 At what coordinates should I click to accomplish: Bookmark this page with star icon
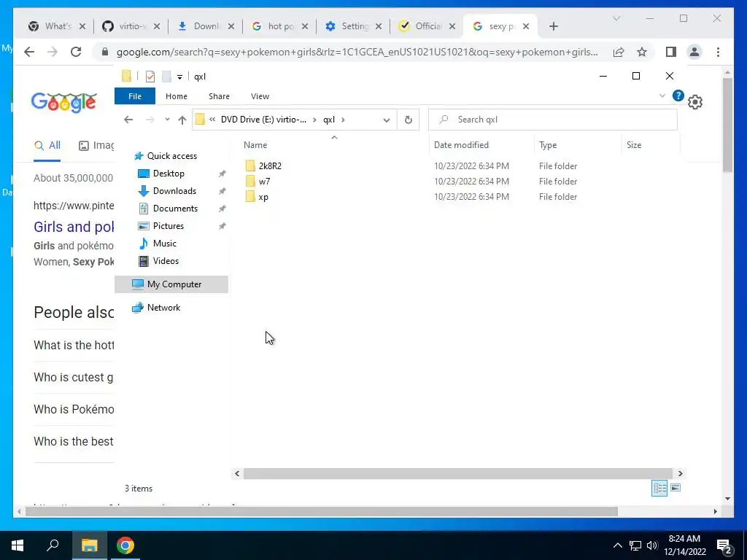642,52
